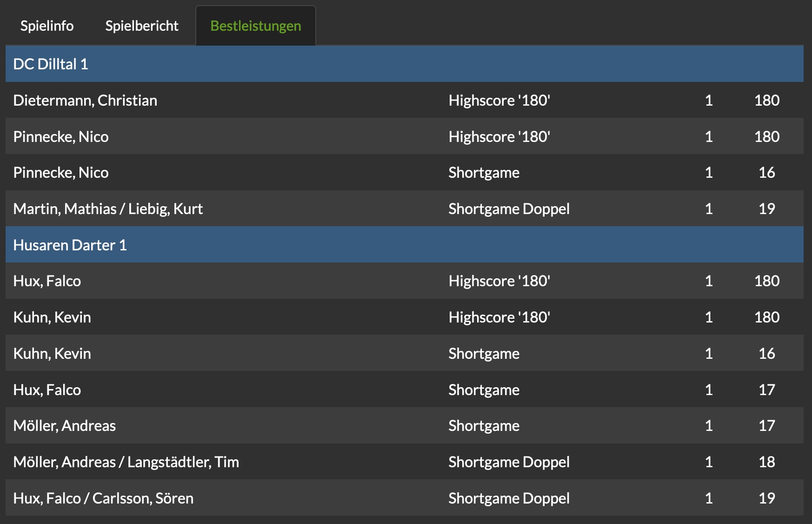Click Hux, Falco in the Shortgame 17 row
The image size is (812, 524).
(47, 390)
